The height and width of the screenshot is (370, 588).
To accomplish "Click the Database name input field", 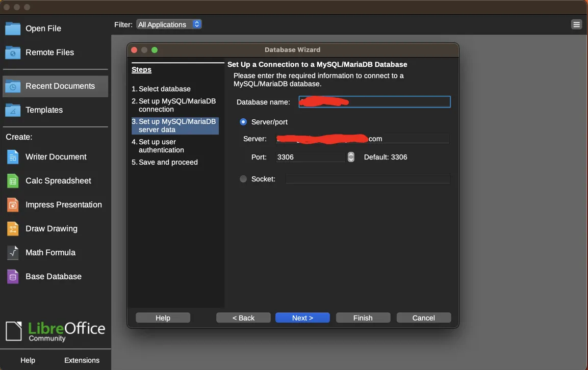I will pos(375,102).
